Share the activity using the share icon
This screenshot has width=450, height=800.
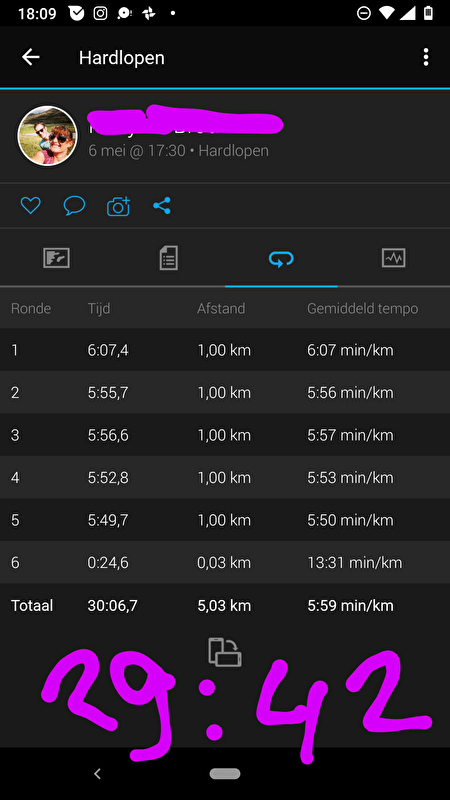162,206
